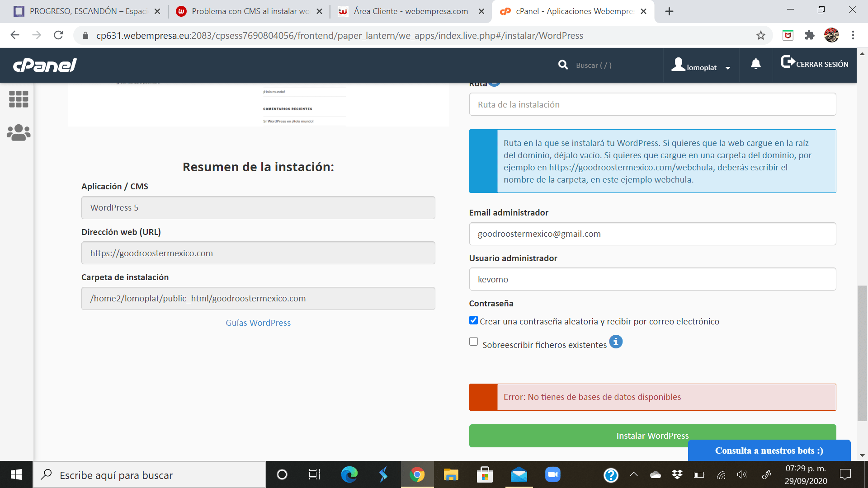
Task: Click CERRAR SESIÓN to log out
Action: 815,63
